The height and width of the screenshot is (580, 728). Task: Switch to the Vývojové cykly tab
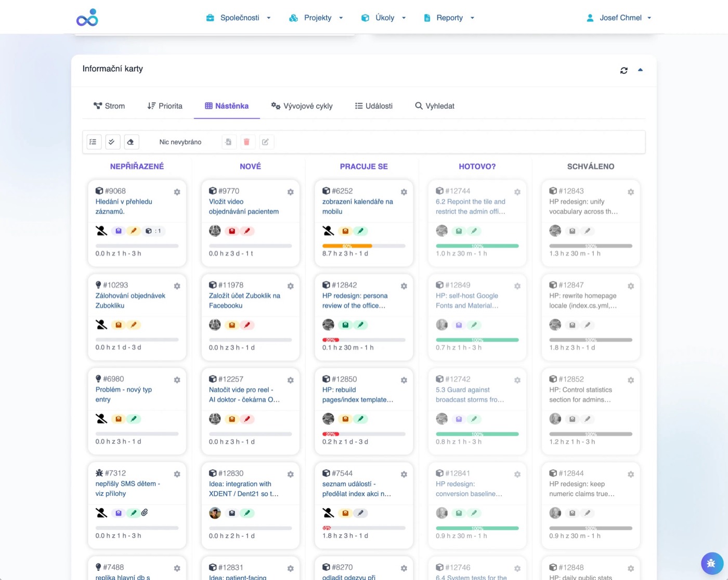[302, 106]
